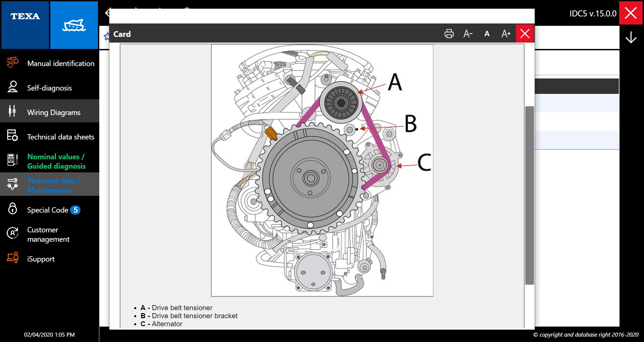The width and height of the screenshot is (644, 342).
Task: Launch iSupport
Action: 41,259
